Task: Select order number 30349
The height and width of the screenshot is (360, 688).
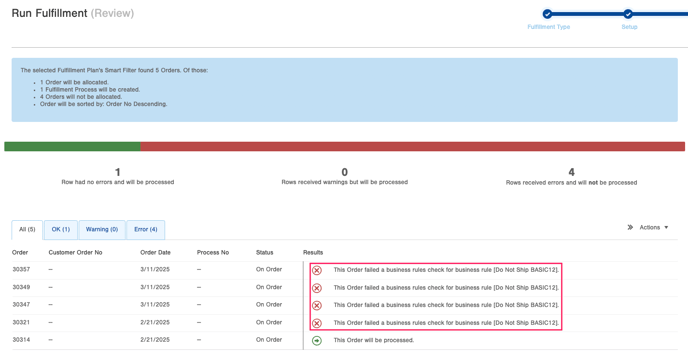Action: [21, 287]
